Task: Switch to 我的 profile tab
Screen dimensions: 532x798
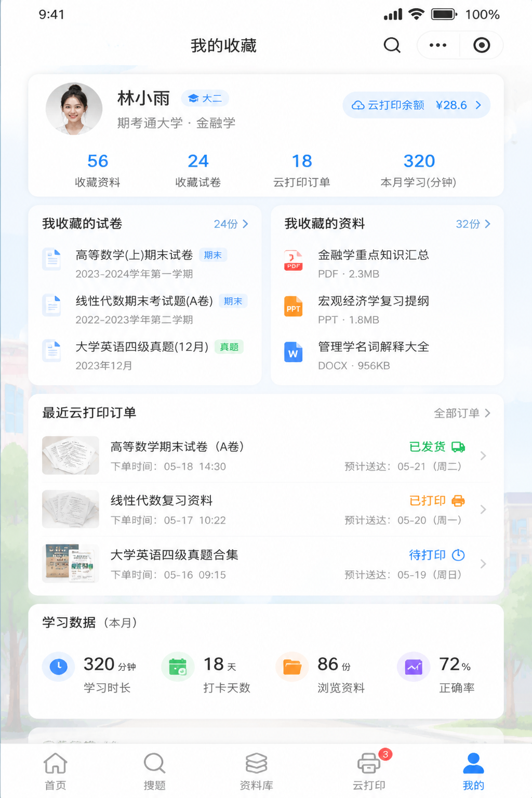Action: click(473, 772)
